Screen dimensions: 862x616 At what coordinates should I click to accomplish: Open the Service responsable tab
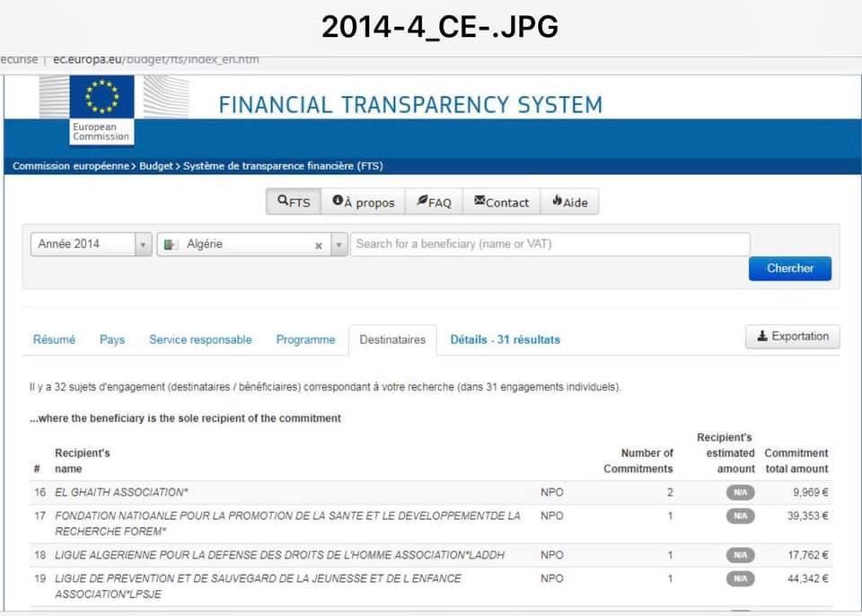click(x=200, y=339)
